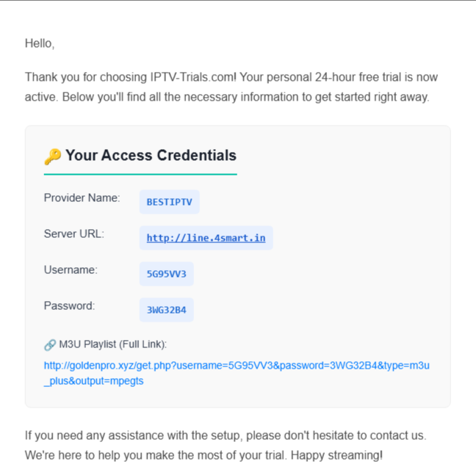Click the _plus&output=mpegts part of the link
This screenshot has height=467, width=476.
94,381
